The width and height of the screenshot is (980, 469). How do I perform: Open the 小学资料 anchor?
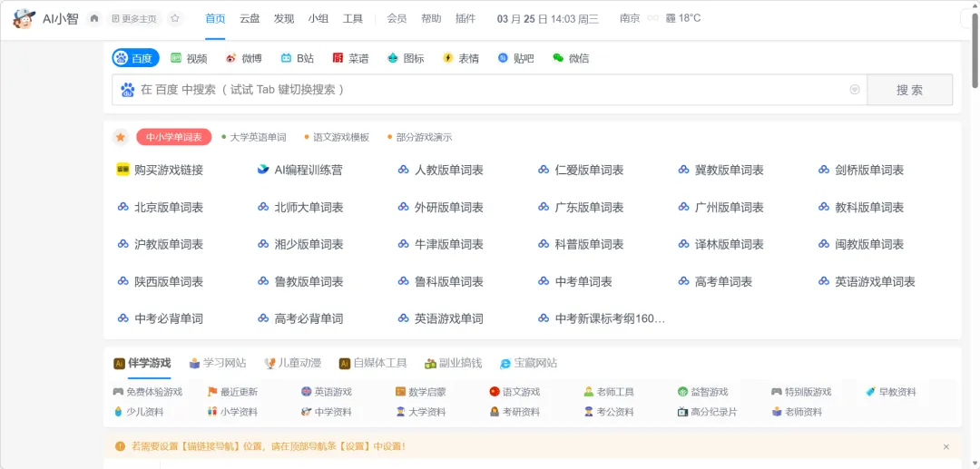pos(232,412)
